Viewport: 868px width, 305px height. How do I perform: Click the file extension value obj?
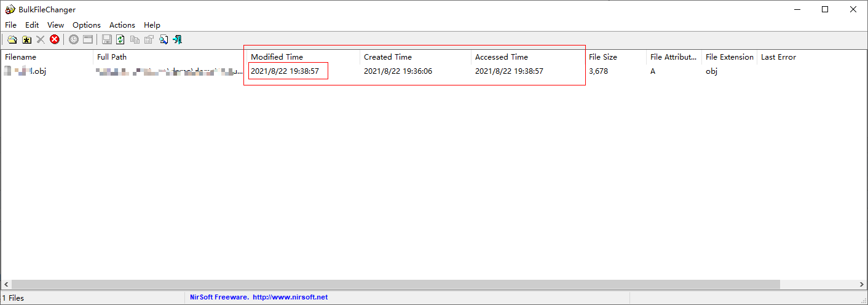(711, 71)
